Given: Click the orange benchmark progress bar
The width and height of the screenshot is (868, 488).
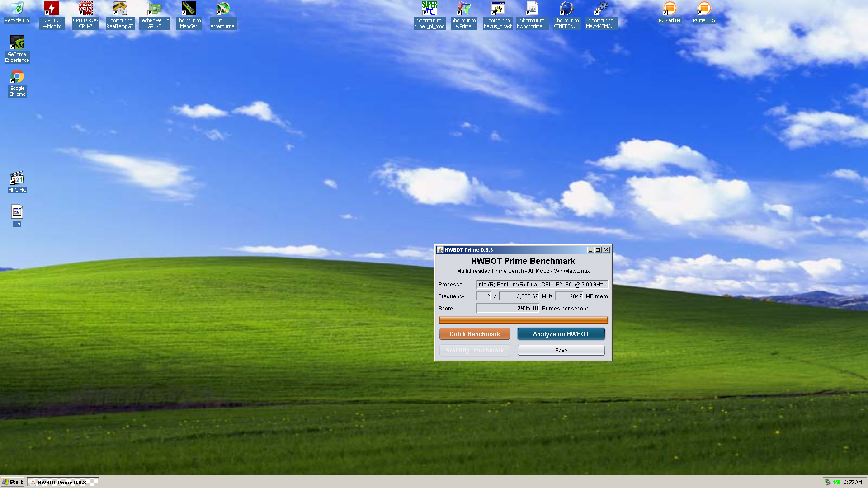Looking at the screenshot, I should pyautogui.click(x=523, y=320).
